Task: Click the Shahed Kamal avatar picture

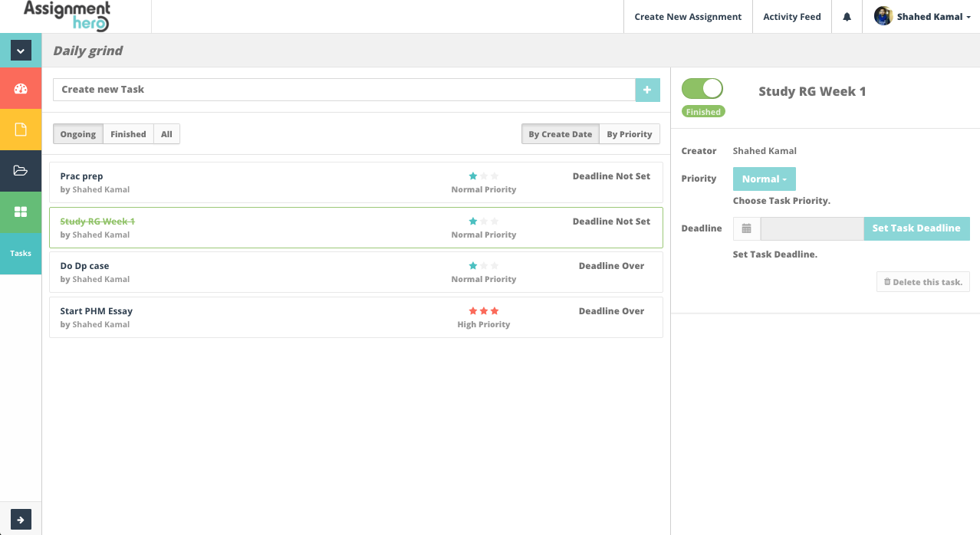Action: point(883,16)
